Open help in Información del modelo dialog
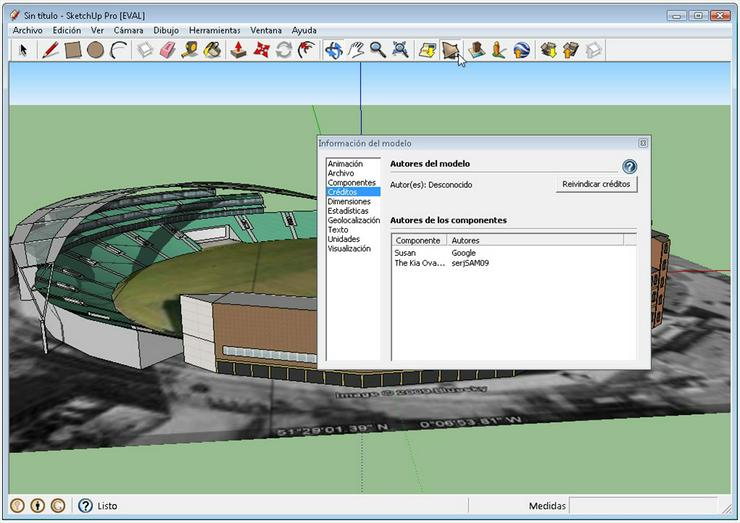This screenshot has height=523, width=740. 630,166
